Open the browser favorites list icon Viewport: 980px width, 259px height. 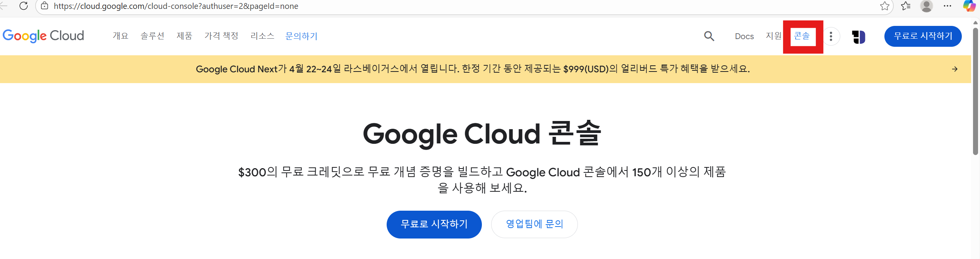tap(906, 6)
